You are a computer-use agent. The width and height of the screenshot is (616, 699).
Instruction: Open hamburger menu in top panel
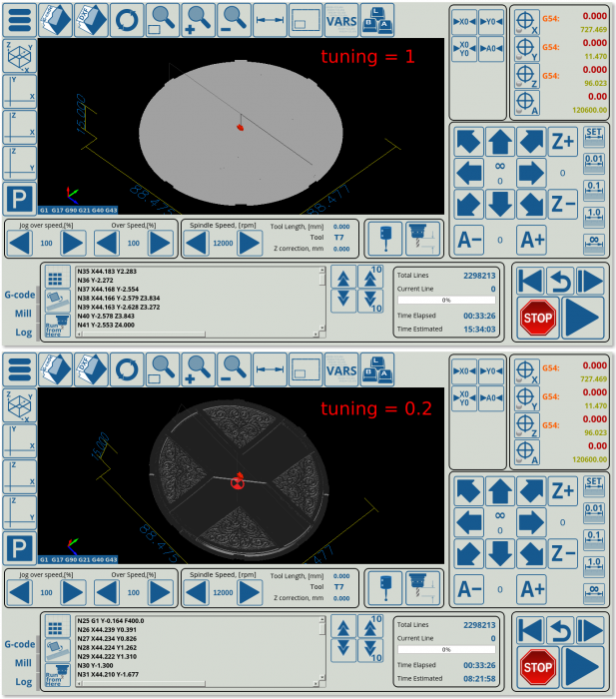click(20, 20)
